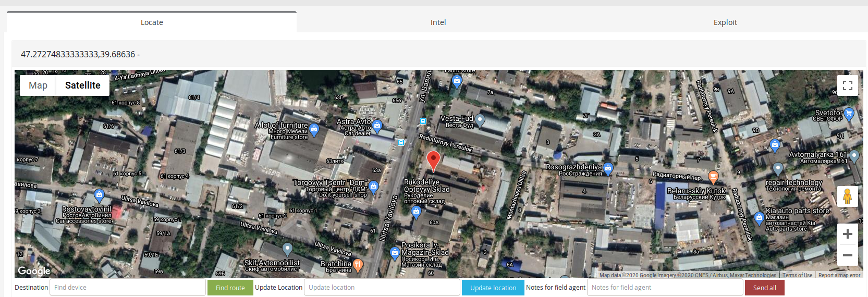Image resolution: width=868 pixels, height=297 pixels.
Task: Toggle fullscreen map view
Action: coord(848,85)
